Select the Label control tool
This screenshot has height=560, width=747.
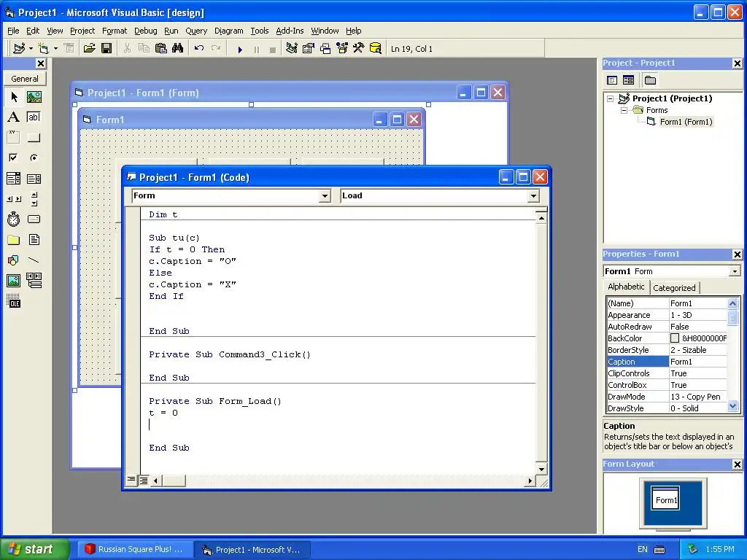click(14, 117)
